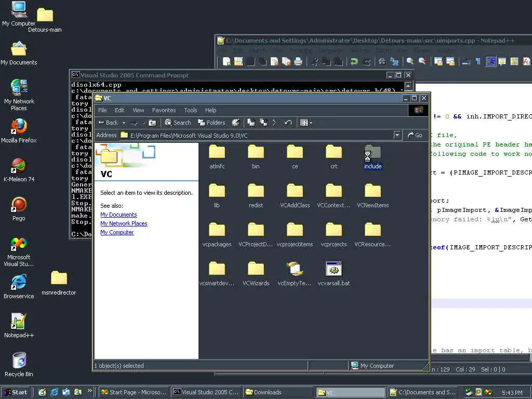The image size is (532, 399).
Task: Open Mozilla Firefox desktop shortcut
Action: pos(19,130)
